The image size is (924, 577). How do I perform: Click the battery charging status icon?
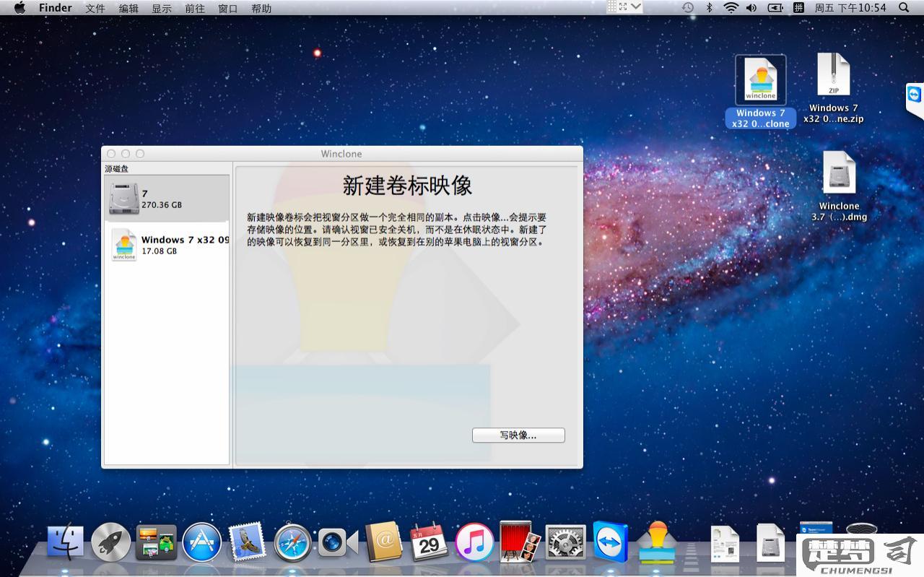(x=775, y=8)
